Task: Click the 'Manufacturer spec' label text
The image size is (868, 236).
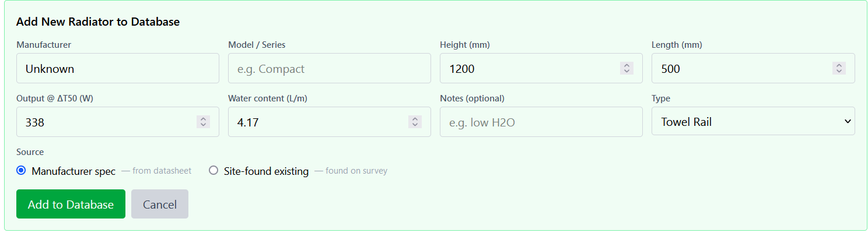Action: [x=73, y=171]
